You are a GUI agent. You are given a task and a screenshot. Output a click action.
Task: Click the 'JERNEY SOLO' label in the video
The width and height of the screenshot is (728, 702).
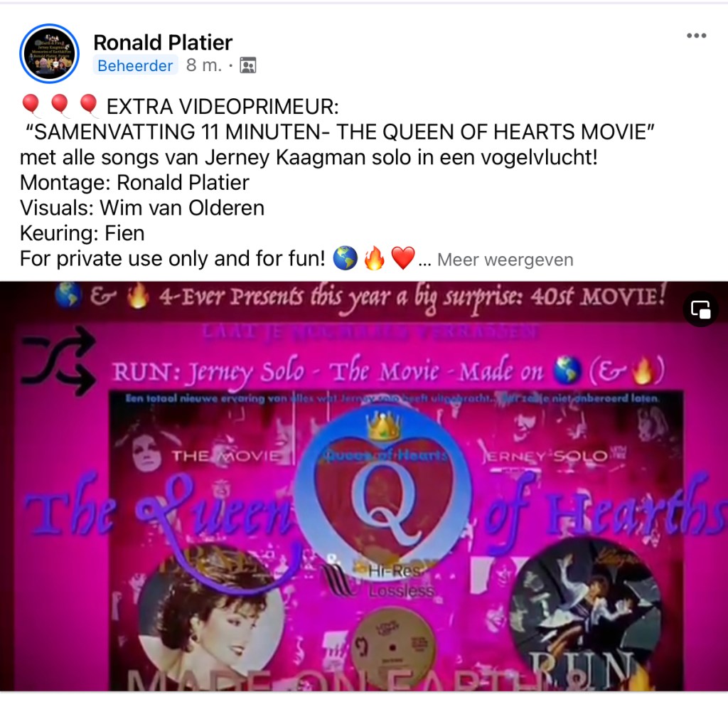(545, 457)
